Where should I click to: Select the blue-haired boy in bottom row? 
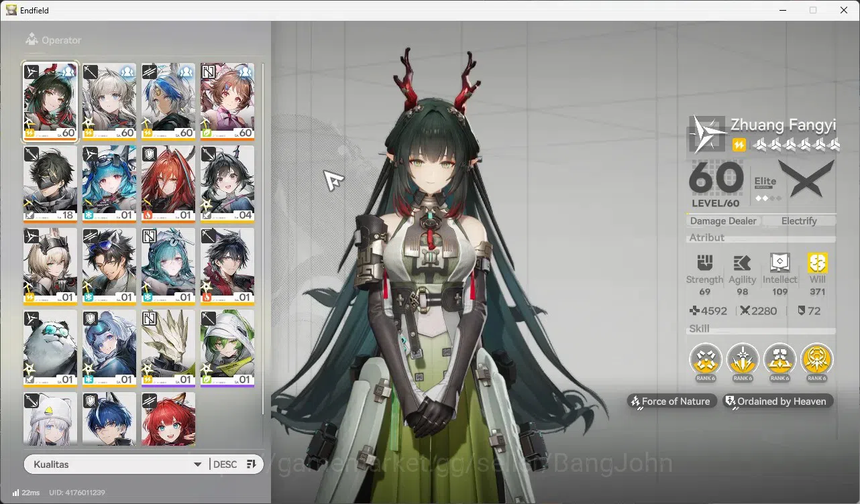click(x=109, y=419)
